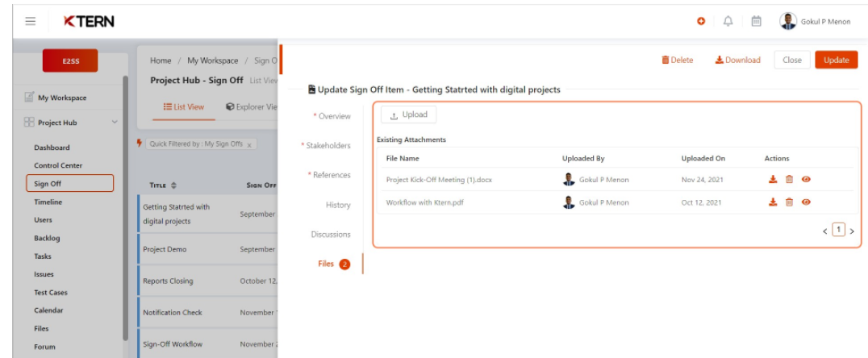The image size is (868, 358).
Task: Download the Workflow with Ktern.pdf file
Action: click(774, 202)
